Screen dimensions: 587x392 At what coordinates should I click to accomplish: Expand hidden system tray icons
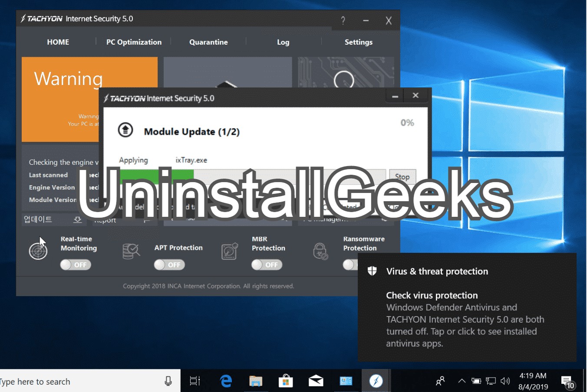tap(462, 381)
